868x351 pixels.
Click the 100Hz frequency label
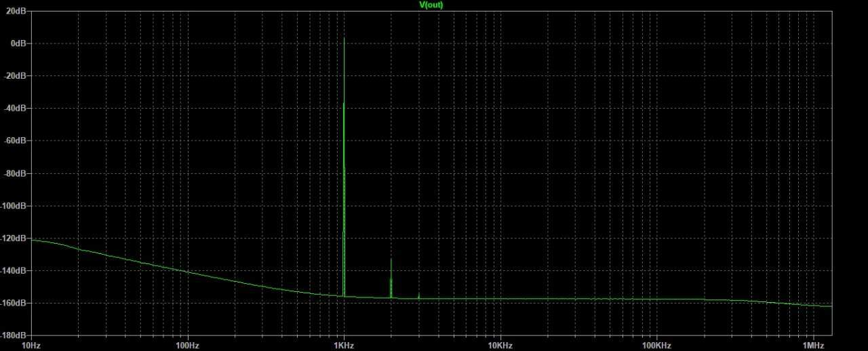pos(187,346)
